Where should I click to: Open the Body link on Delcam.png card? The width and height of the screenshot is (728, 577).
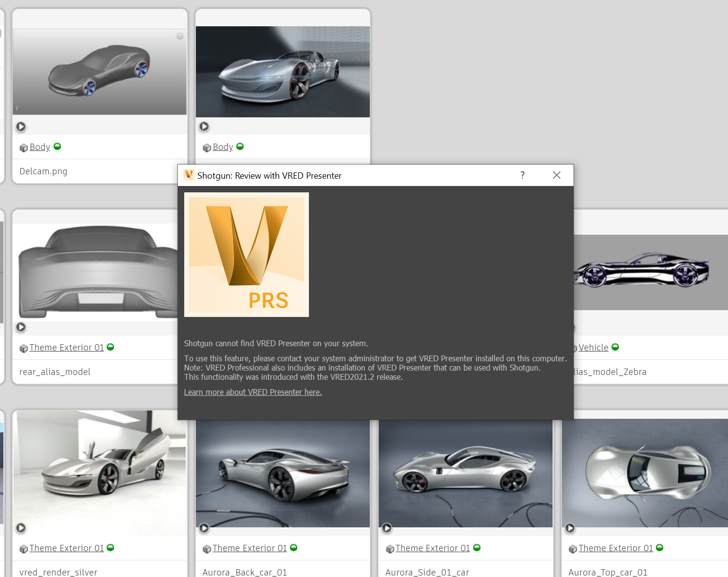[x=40, y=147]
